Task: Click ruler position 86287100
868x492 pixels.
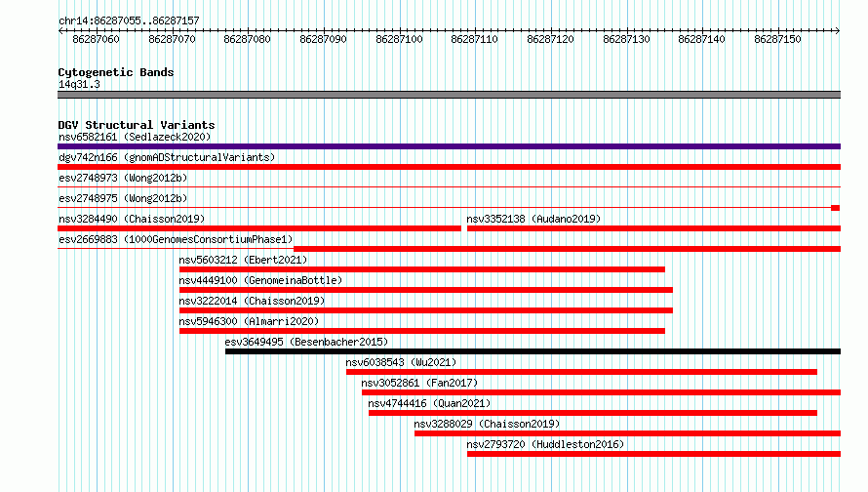Action: click(399, 39)
